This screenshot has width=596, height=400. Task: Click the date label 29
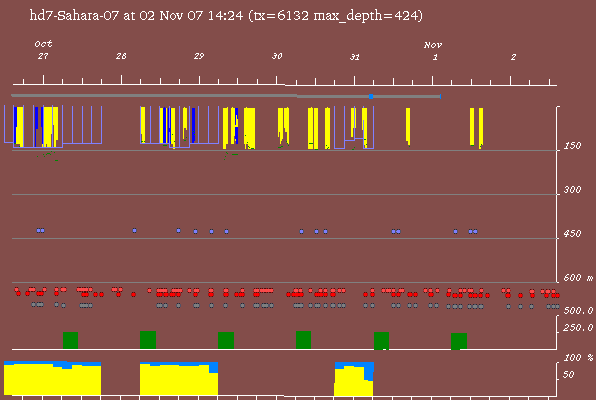(199, 56)
